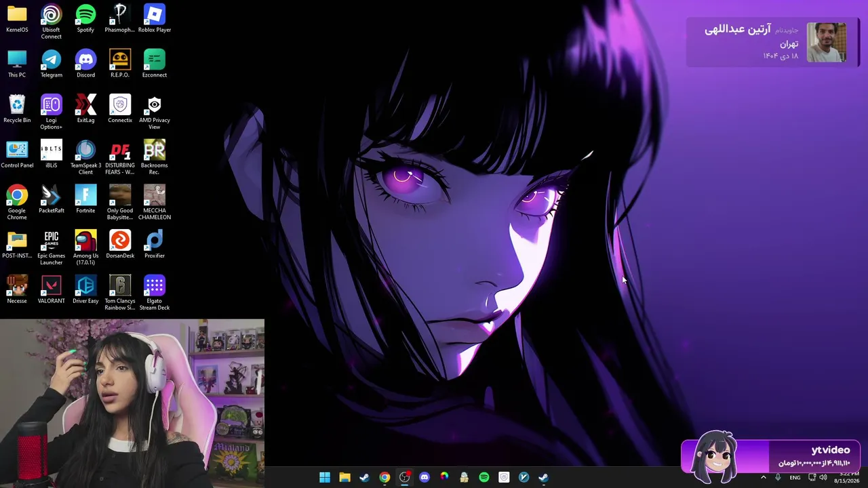
Task: Switch to Google Chrome in the taskbar
Action: [384, 477]
